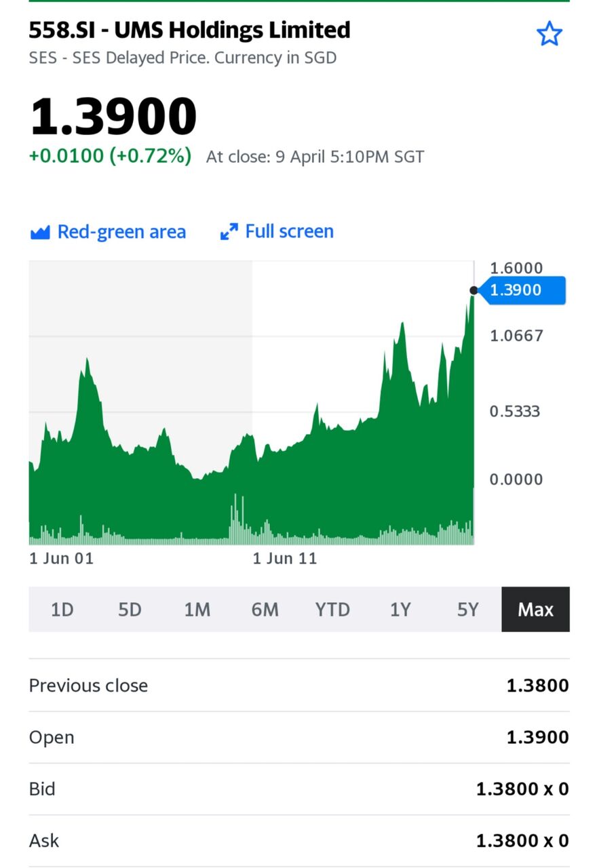Image resolution: width=597 pixels, height=868 pixels.
Task: Select the YTD time range
Action: coord(332,610)
